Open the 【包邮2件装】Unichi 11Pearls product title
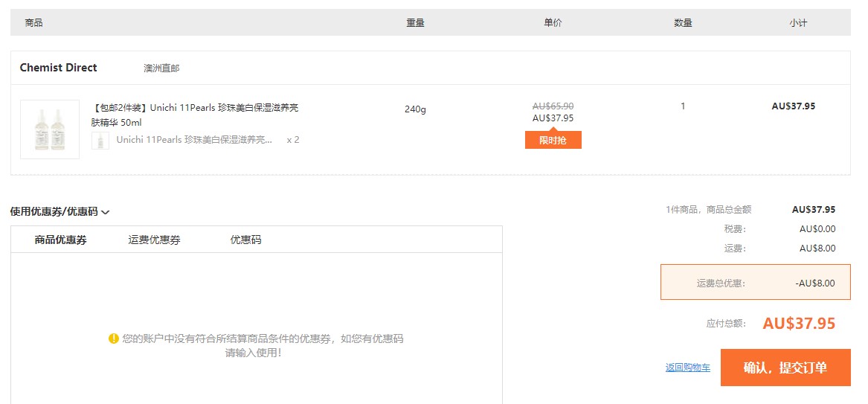The height and width of the screenshot is (404, 868). tap(195, 115)
